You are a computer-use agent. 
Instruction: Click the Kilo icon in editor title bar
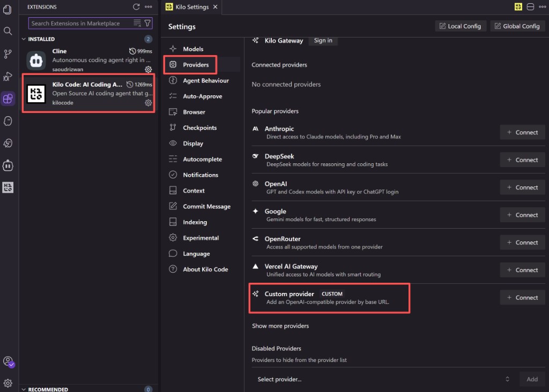pos(518,6)
